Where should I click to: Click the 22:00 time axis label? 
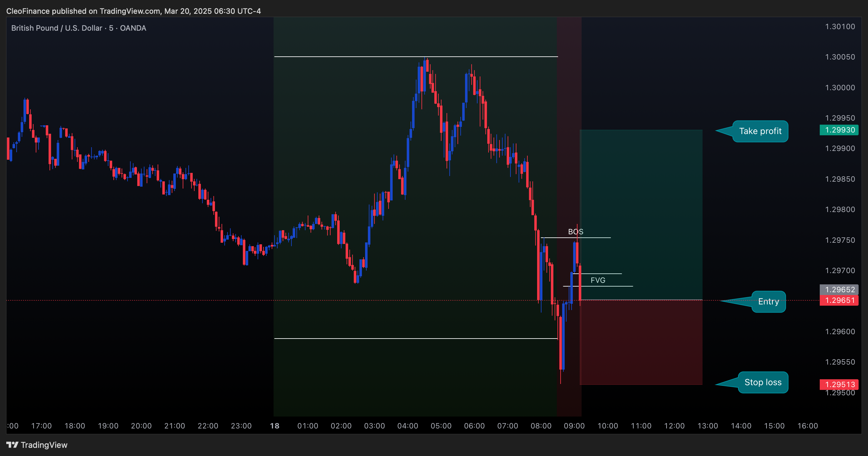coord(208,426)
